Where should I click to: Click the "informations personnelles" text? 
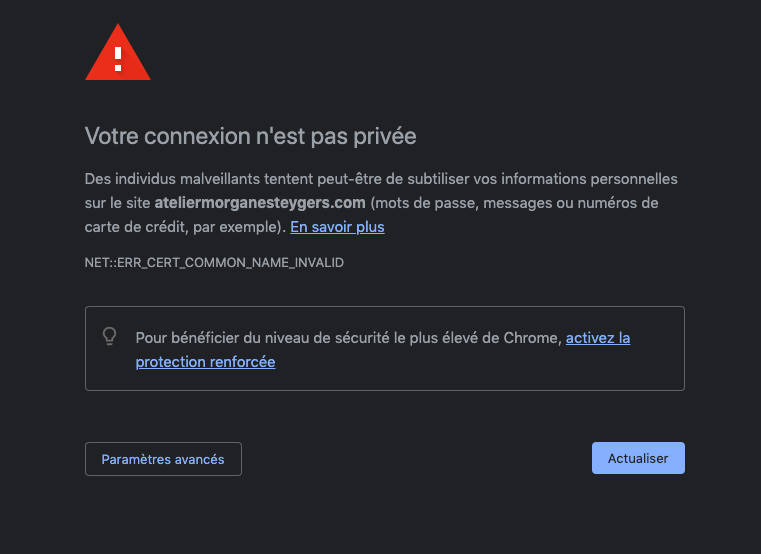click(x=593, y=179)
